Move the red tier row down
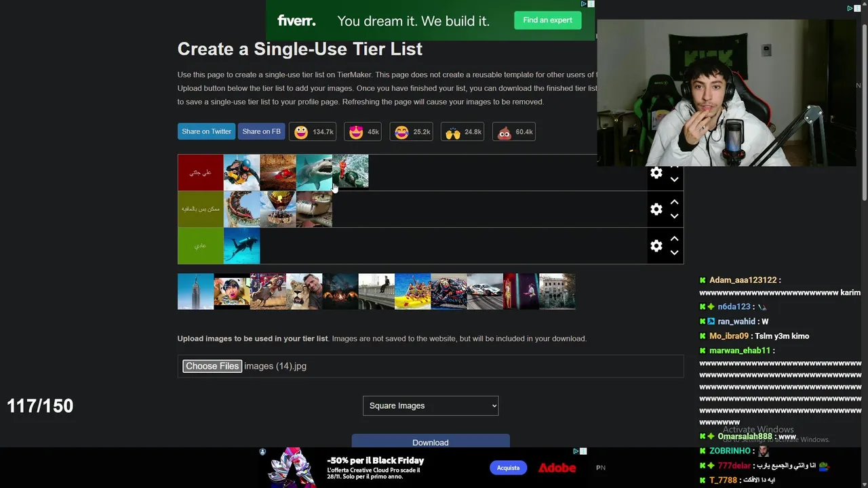 coord(674,180)
